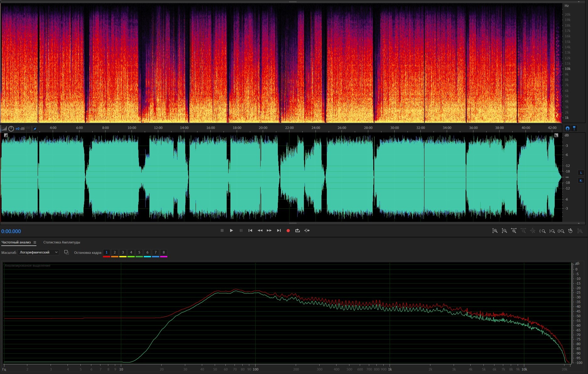
Task: Click the fade-in handle on waveform
Action: [x=6, y=135]
